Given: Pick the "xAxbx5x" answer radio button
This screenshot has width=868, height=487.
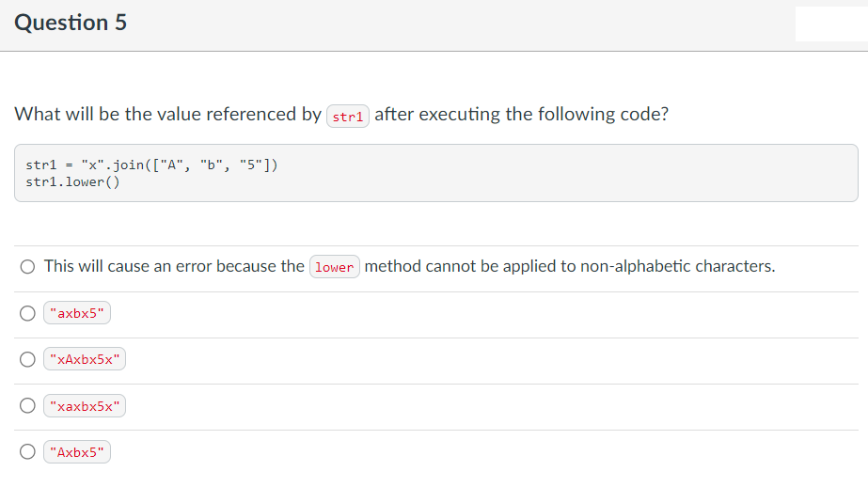Looking at the screenshot, I should 27,359.
